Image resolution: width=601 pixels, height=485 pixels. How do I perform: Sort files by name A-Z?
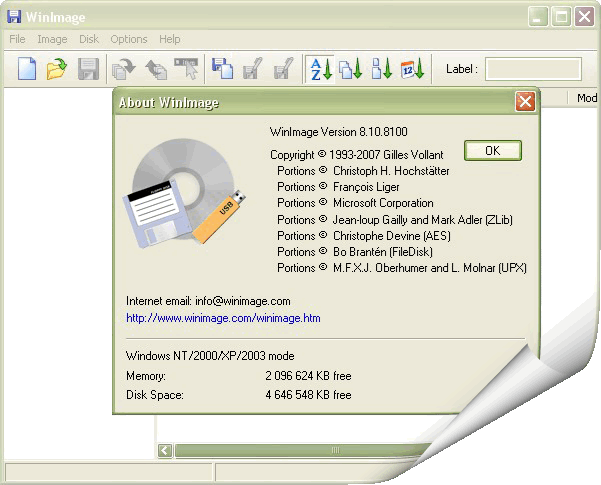click(321, 69)
